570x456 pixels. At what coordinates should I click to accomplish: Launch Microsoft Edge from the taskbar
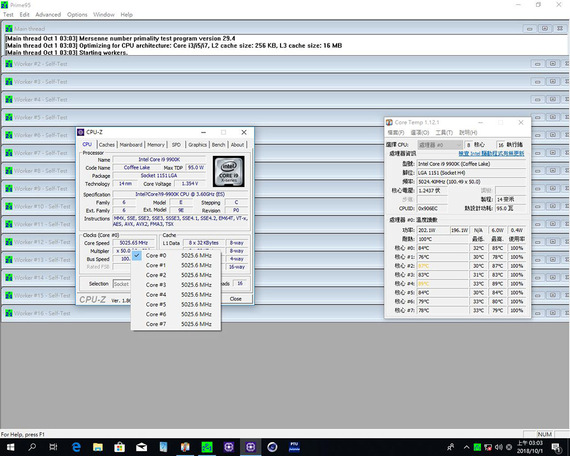76,447
